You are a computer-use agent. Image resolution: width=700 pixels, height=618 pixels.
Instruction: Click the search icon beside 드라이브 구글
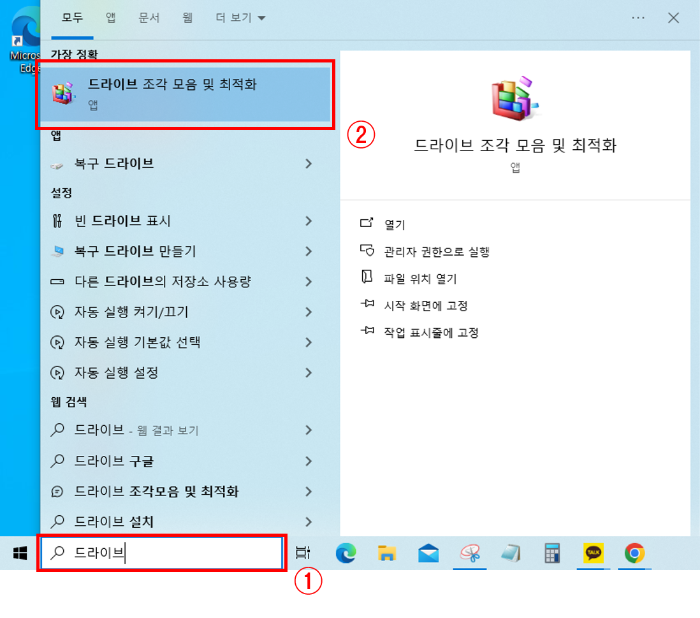tap(57, 460)
